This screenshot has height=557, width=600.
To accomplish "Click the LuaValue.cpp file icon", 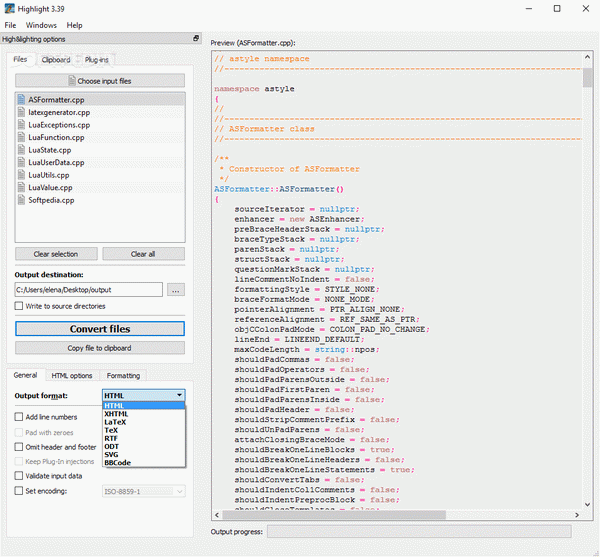I will pyautogui.click(x=21, y=187).
